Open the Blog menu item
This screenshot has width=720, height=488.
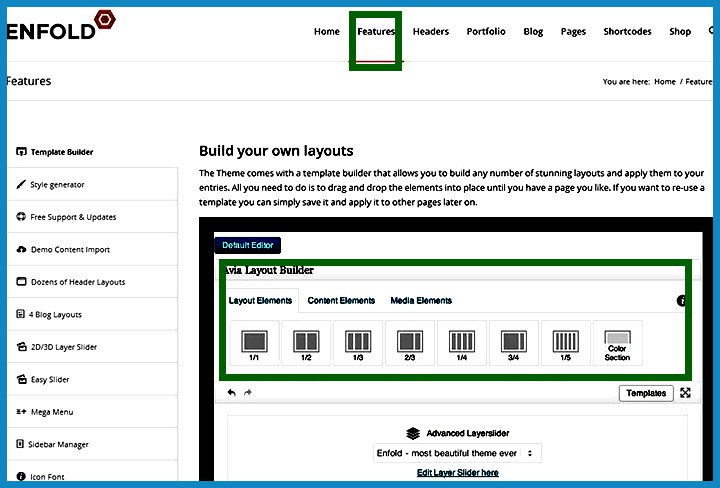(533, 32)
